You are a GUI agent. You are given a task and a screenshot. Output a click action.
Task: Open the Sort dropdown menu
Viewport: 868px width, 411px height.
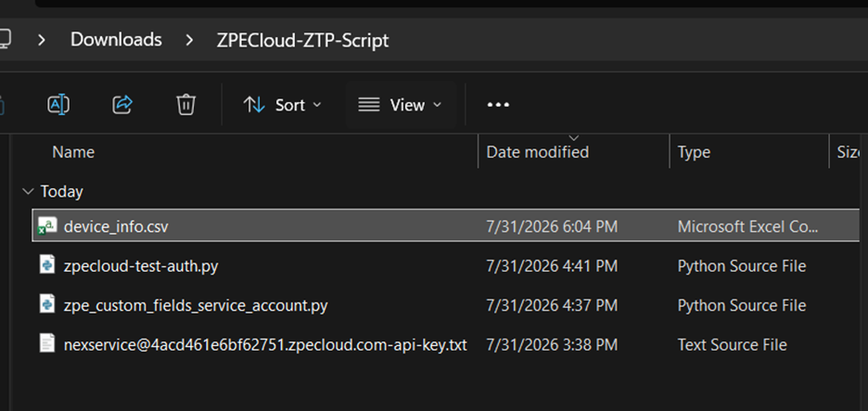[x=282, y=105]
